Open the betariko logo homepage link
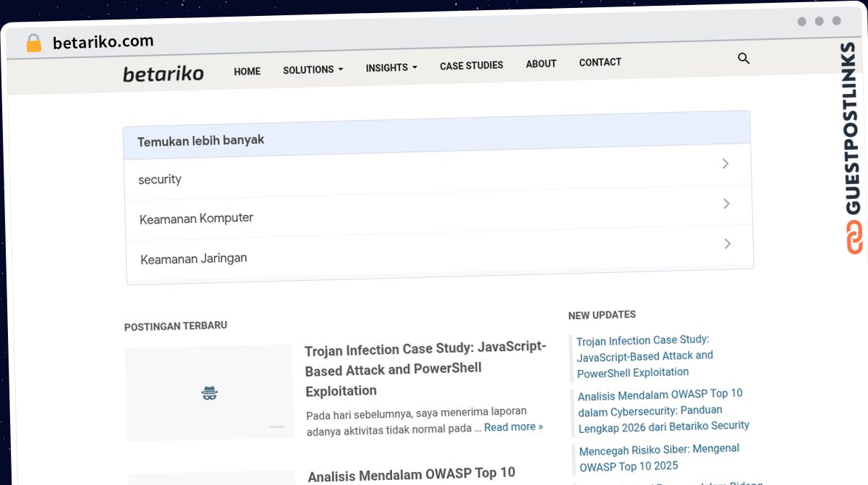The image size is (868, 485). [163, 73]
